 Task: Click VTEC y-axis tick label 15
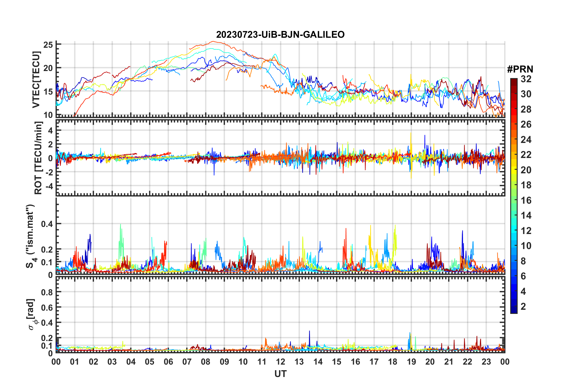point(48,92)
